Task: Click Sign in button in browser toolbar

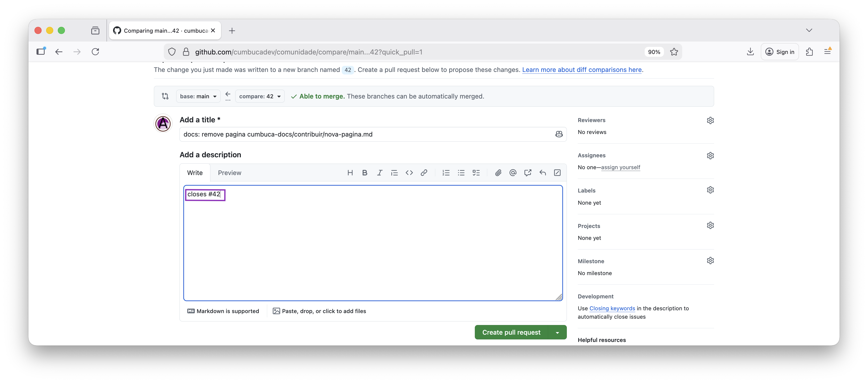Action: coord(780,52)
